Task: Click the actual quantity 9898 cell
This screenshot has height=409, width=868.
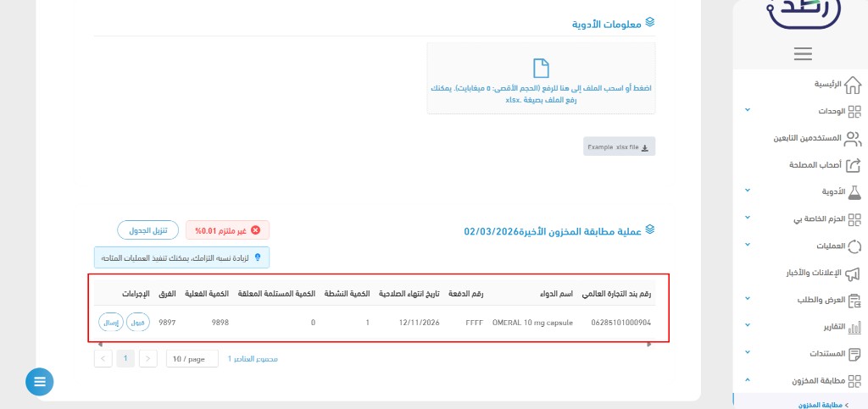Action: tap(220, 323)
